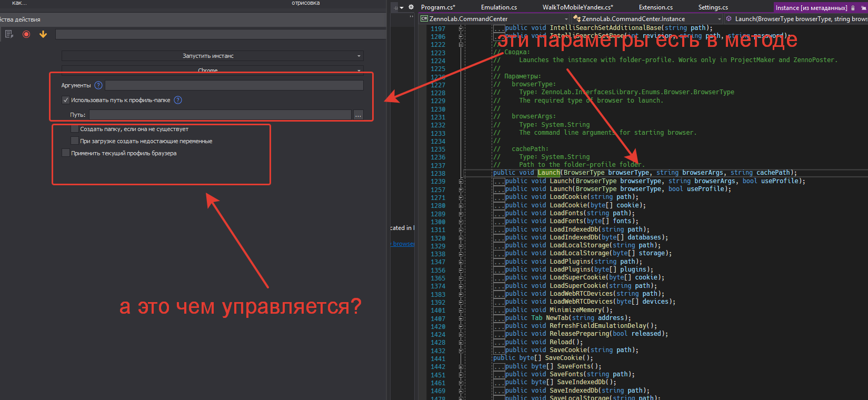Click the 'browser' hyperlink
868x400 pixels.
click(x=403, y=244)
